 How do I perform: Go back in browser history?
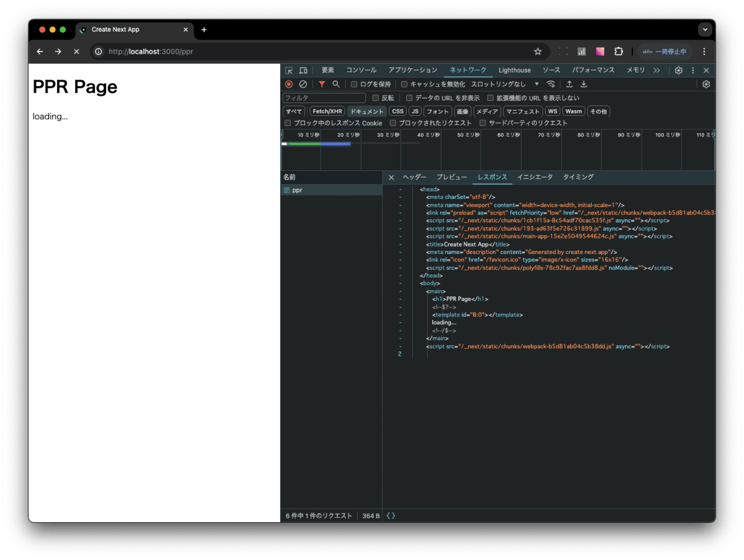click(x=40, y=51)
